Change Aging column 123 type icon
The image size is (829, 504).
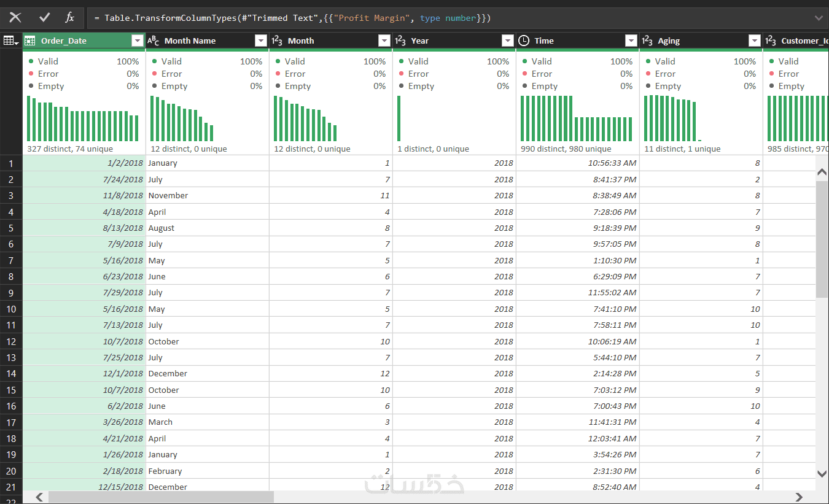pyautogui.click(x=647, y=41)
